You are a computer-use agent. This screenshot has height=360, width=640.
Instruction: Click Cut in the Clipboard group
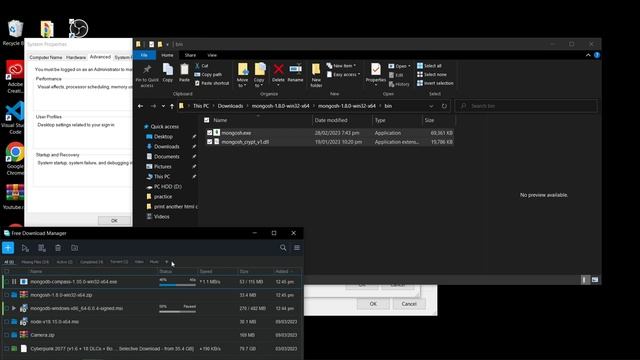tap(202, 66)
